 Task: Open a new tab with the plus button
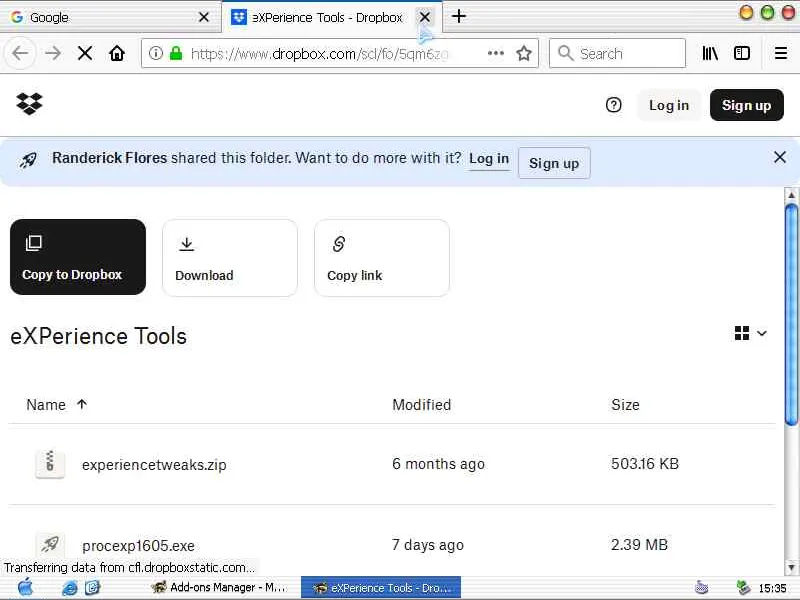459,16
